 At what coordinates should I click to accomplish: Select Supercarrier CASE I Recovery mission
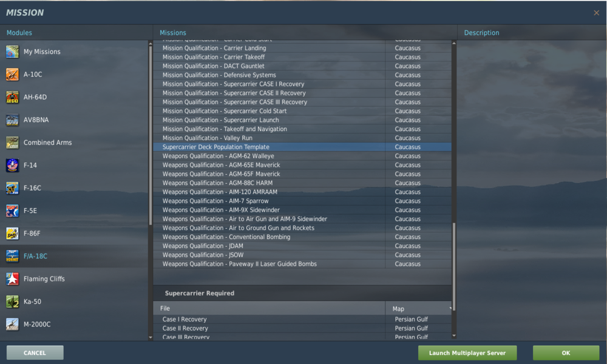(x=302, y=84)
